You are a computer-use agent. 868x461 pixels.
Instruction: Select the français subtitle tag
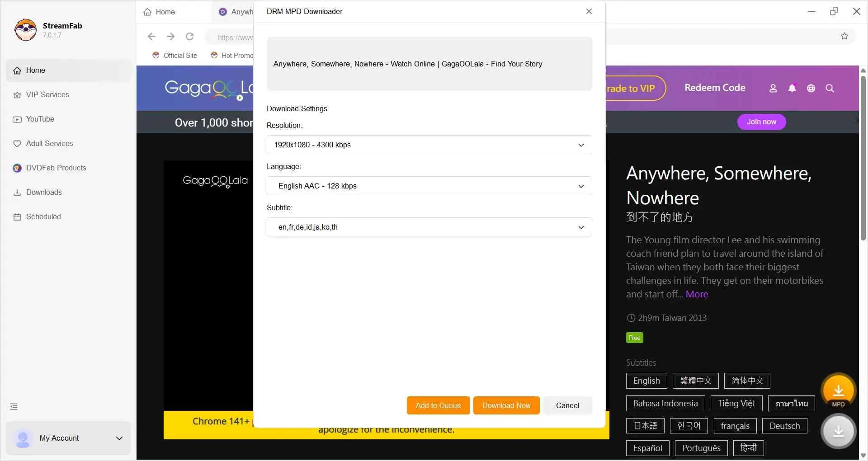735,426
